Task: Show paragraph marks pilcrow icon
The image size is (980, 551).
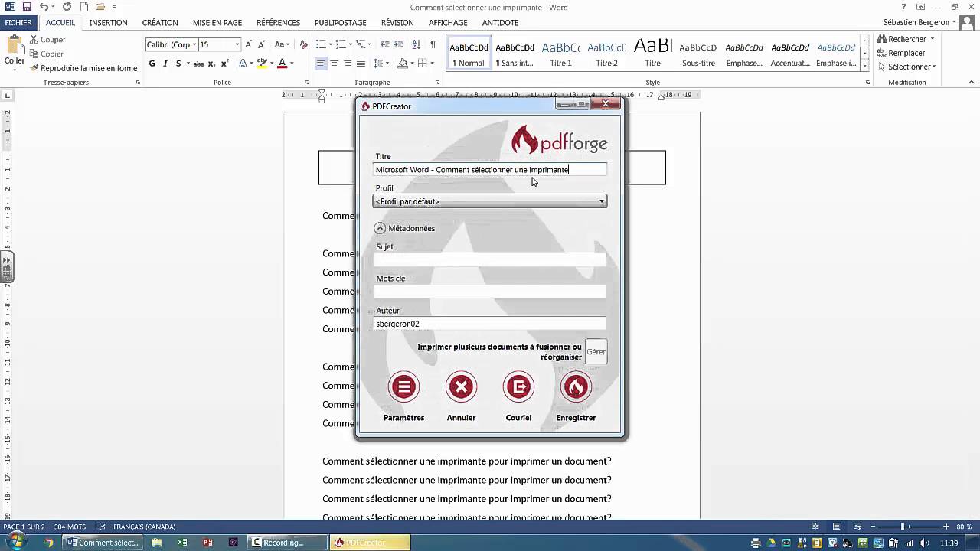Action: coord(433,44)
